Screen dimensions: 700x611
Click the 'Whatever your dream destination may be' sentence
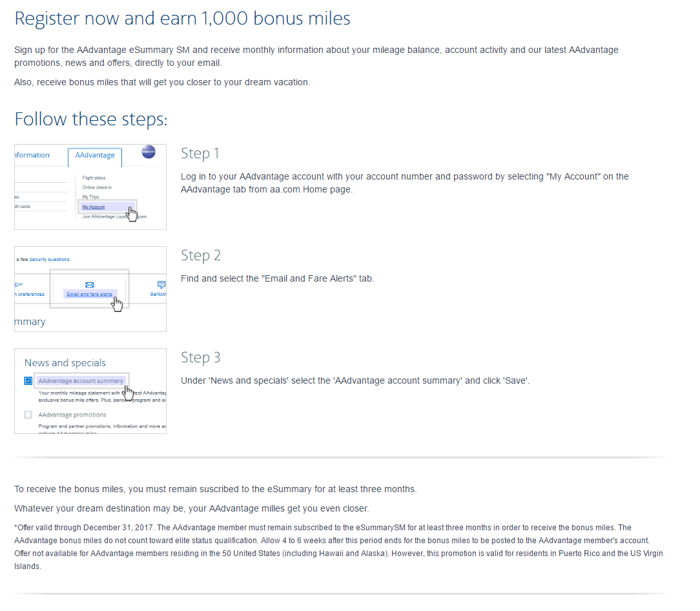coord(192,509)
